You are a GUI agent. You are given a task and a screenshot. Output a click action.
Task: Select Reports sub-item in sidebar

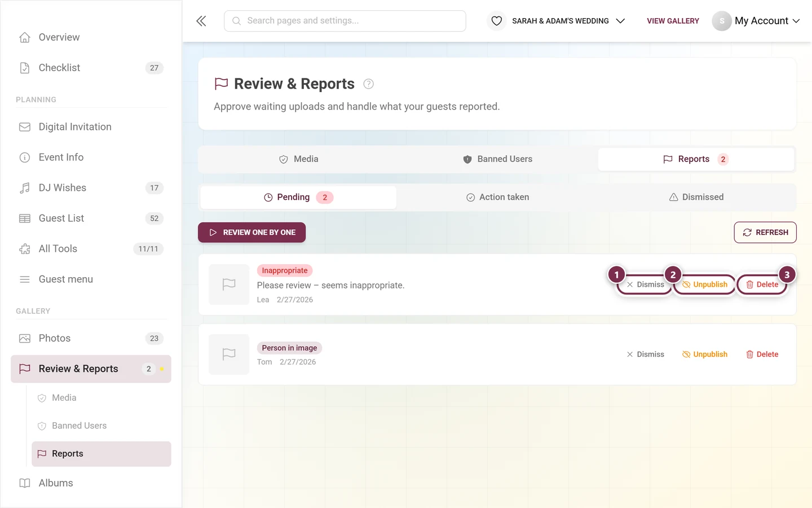point(101,454)
